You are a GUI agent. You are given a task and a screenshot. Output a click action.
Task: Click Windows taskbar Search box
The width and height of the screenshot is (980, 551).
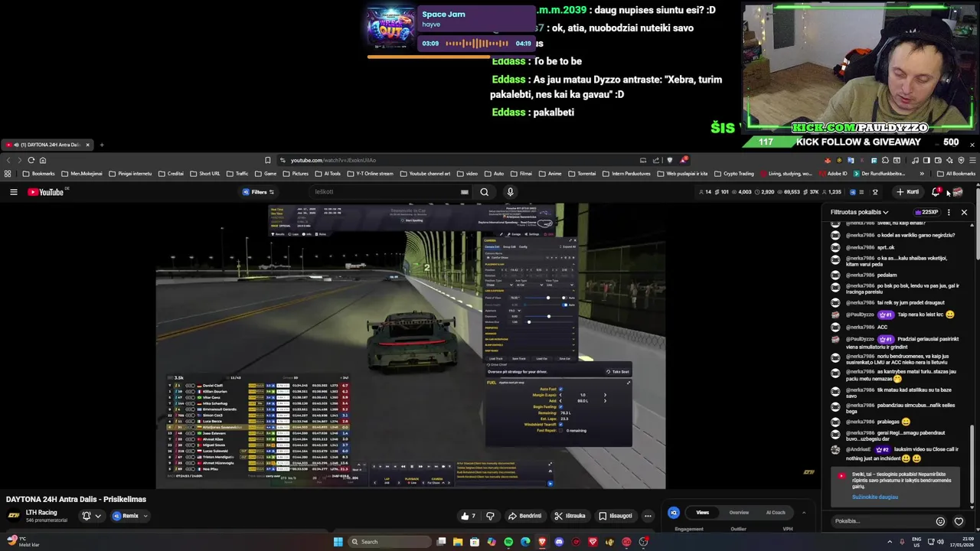tap(389, 542)
